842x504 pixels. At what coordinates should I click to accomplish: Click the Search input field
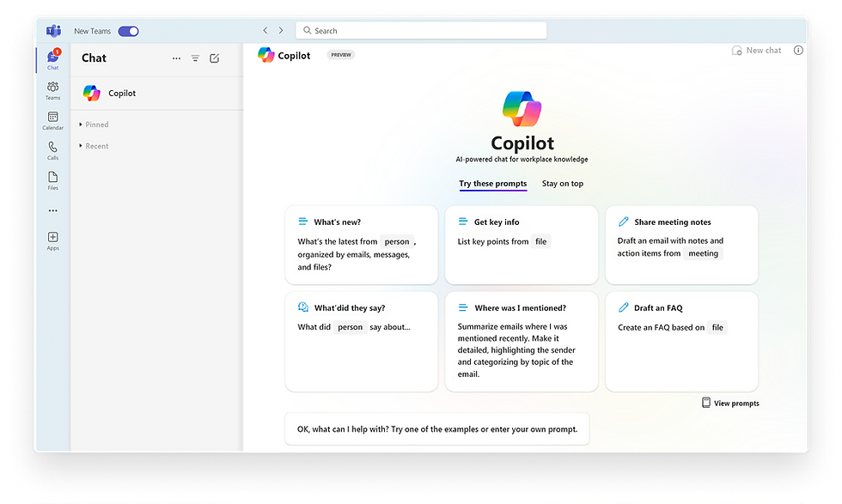pos(421,31)
